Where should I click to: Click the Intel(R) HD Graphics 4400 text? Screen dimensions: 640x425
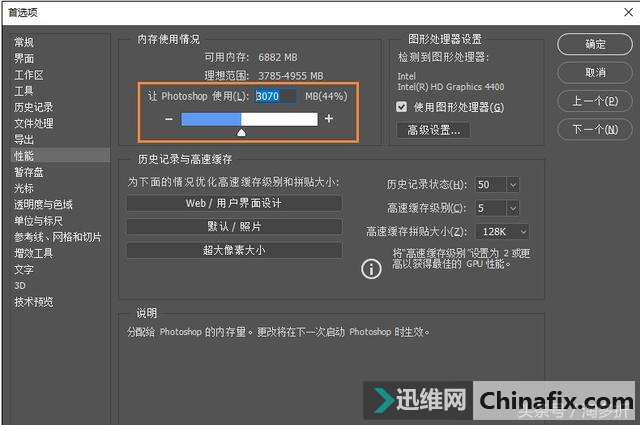click(x=451, y=87)
